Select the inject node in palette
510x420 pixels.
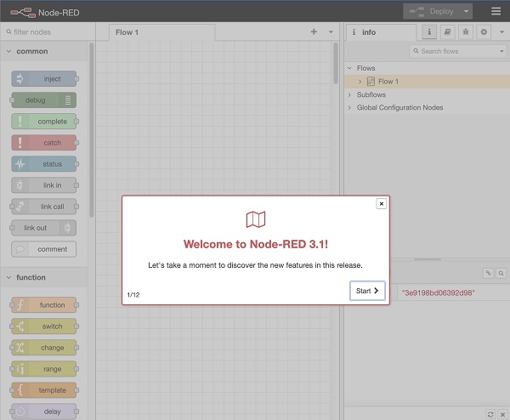pyautogui.click(x=44, y=79)
